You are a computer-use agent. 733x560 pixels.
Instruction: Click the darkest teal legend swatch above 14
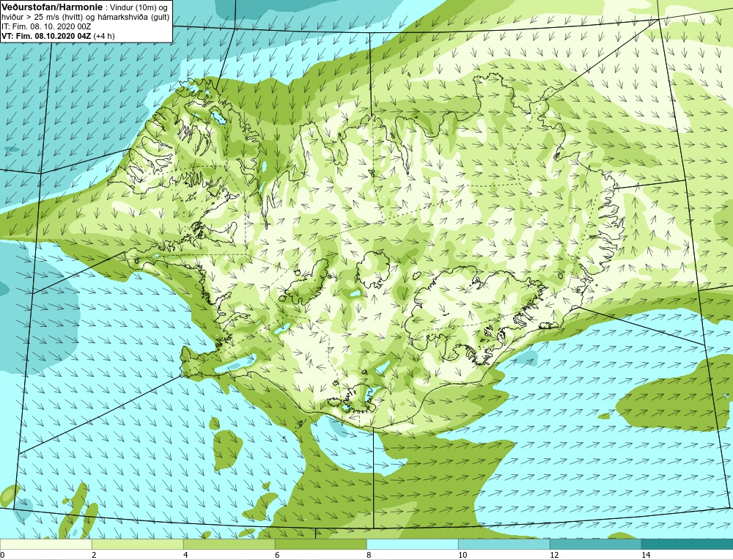point(688,544)
